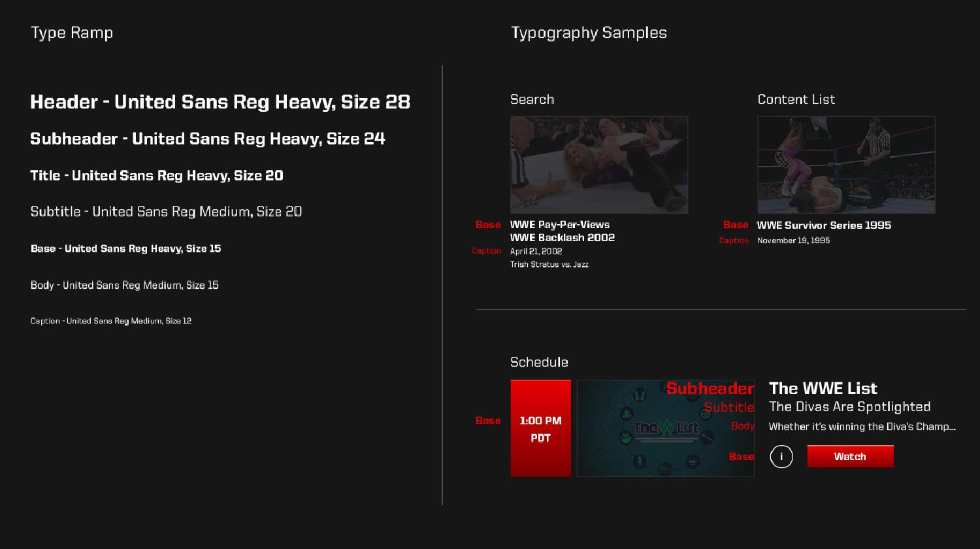Select The WWE List schedule thumbnail
980x549 pixels.
coord(665,428)
